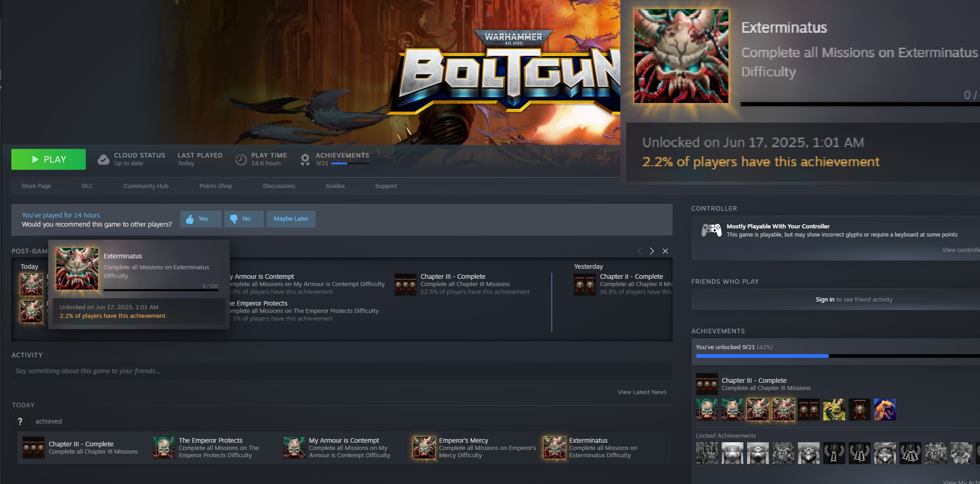Open View Latest News link
The height and width of the screenshot is (484, 980).
coord(642,392)
